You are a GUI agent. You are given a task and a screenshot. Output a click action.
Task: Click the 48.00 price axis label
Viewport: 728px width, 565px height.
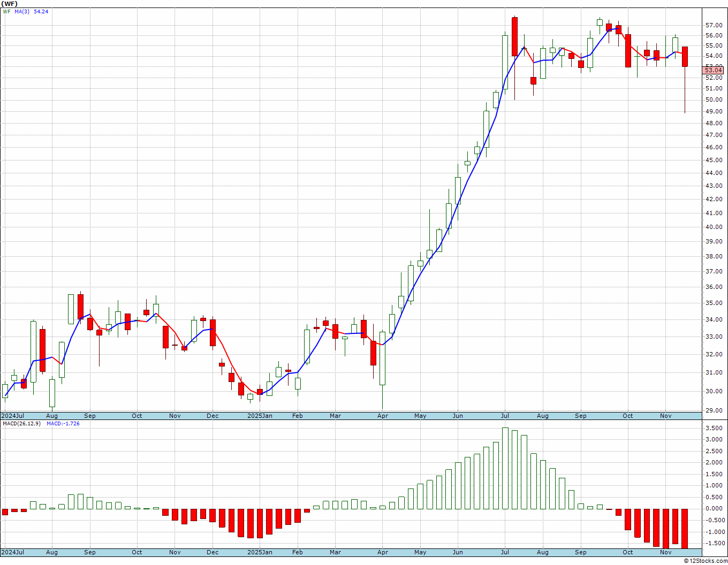[714, 123]
